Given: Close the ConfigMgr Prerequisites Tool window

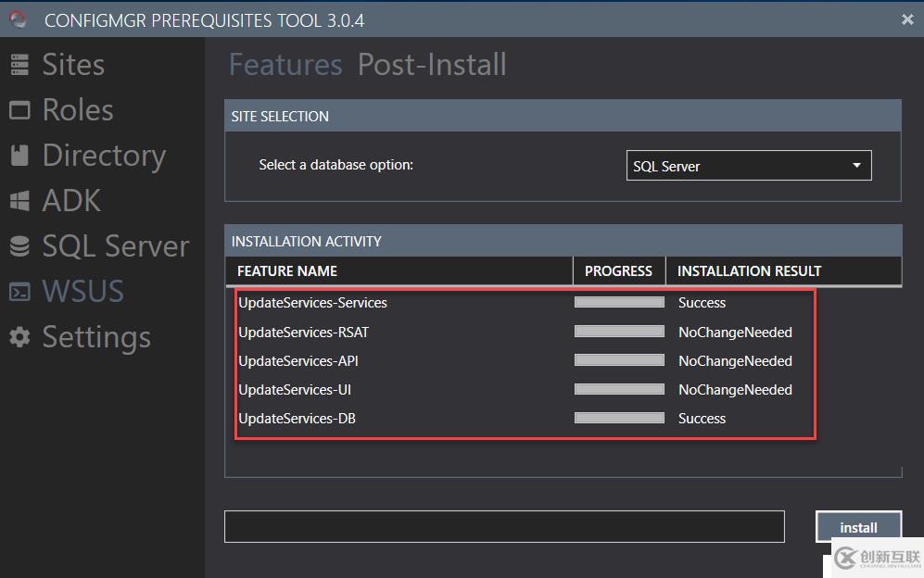Looking at the screenshot, I should tap(907, 19).
